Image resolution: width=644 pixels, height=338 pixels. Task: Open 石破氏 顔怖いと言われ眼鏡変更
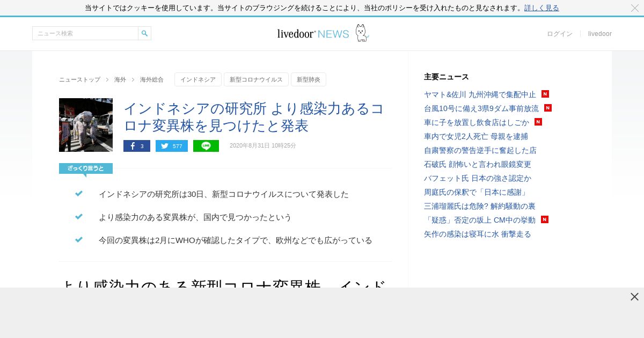click(478, 164)
